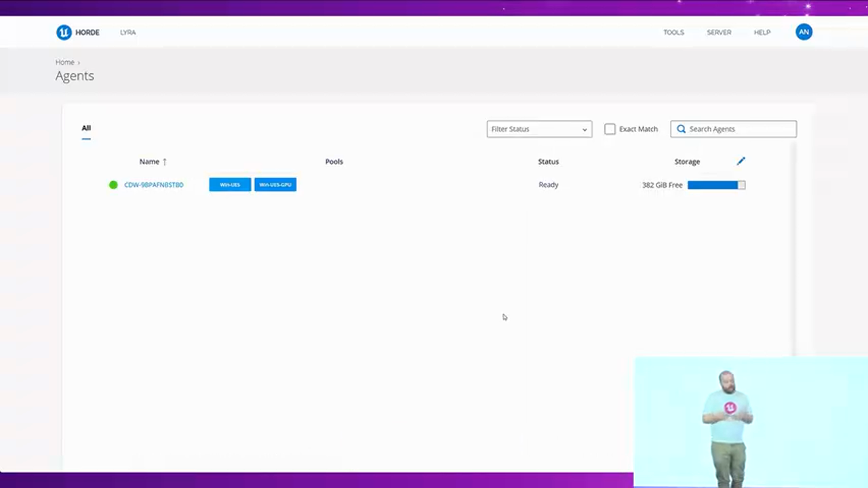This screenshot has width=868, height=488.
Task: Open the SERVER menu
Action: point(719,32)
